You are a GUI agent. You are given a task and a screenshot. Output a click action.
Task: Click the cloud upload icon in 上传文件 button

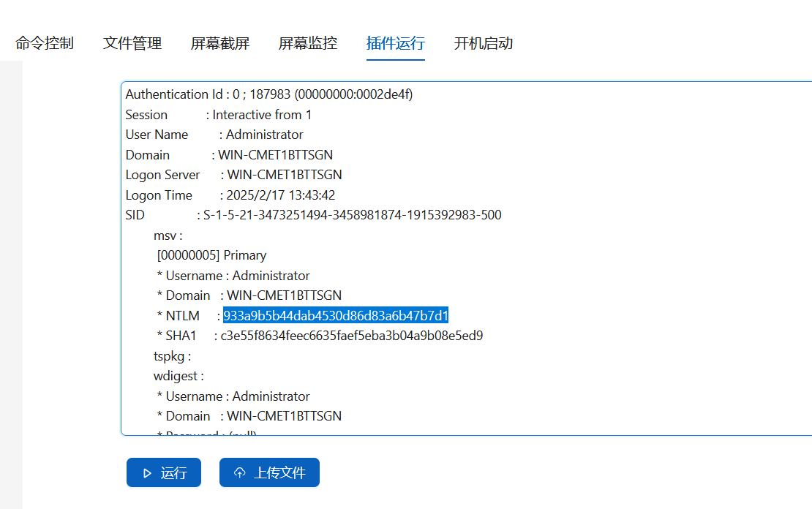click(239, 472)
